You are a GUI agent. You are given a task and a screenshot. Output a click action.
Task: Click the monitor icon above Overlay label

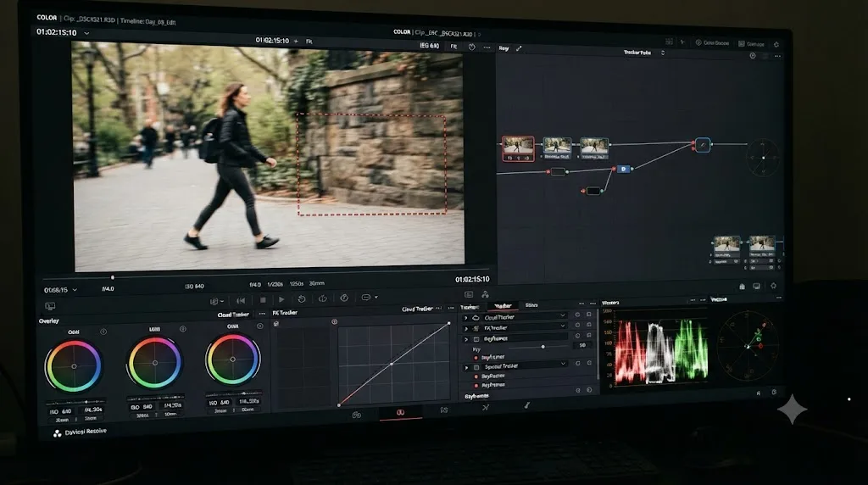tap(50, 306)
